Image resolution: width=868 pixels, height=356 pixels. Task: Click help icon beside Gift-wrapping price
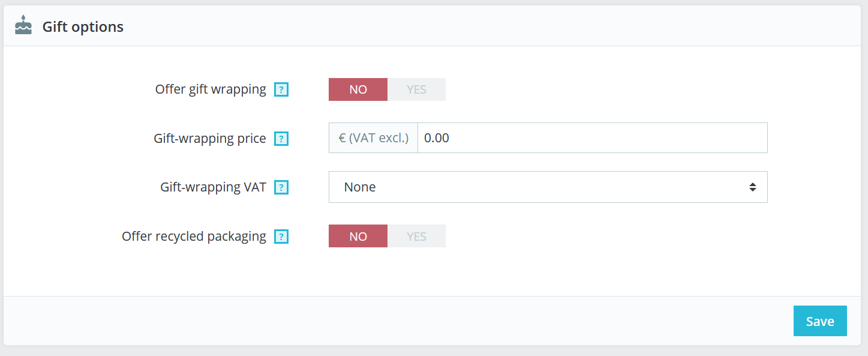pyautogui.click(x=281, y=139)
